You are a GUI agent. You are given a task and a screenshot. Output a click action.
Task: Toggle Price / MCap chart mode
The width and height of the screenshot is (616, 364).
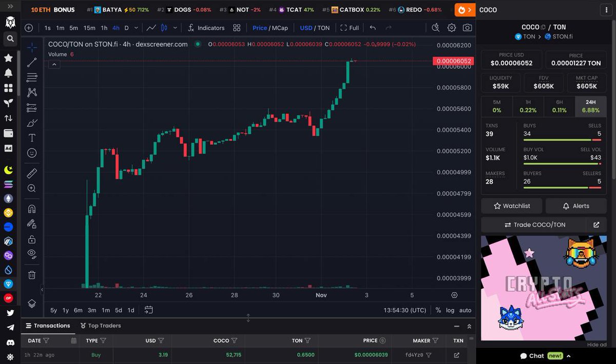coord(270,28)
